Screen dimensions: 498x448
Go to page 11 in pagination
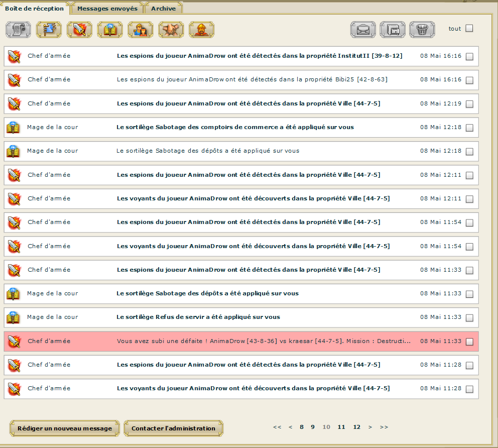tap(341, 427)
